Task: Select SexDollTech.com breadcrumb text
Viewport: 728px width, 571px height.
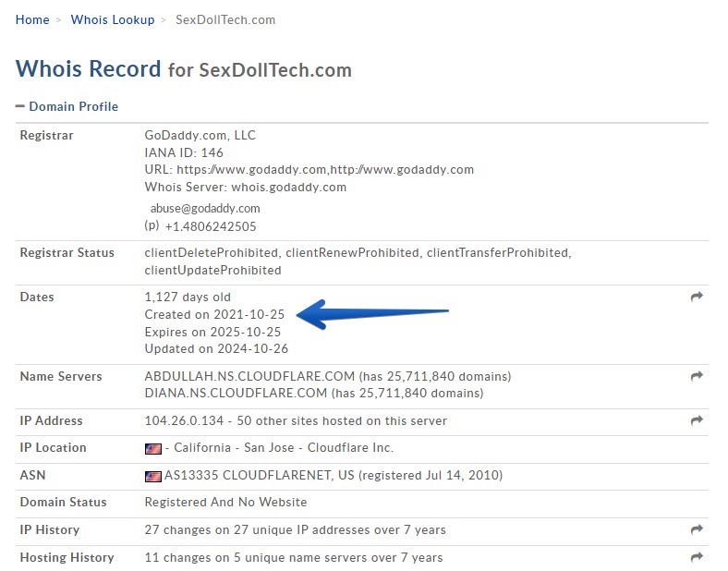Action: point(225,19)
